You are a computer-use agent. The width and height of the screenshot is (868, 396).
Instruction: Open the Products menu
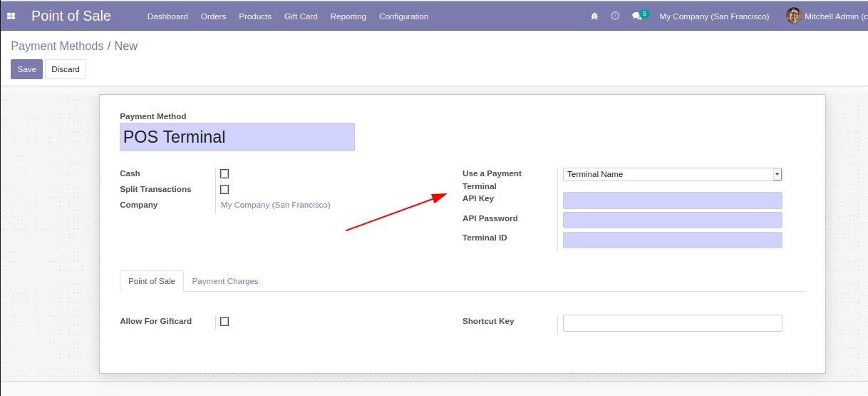pyautogui.click(x=255, y=16)
